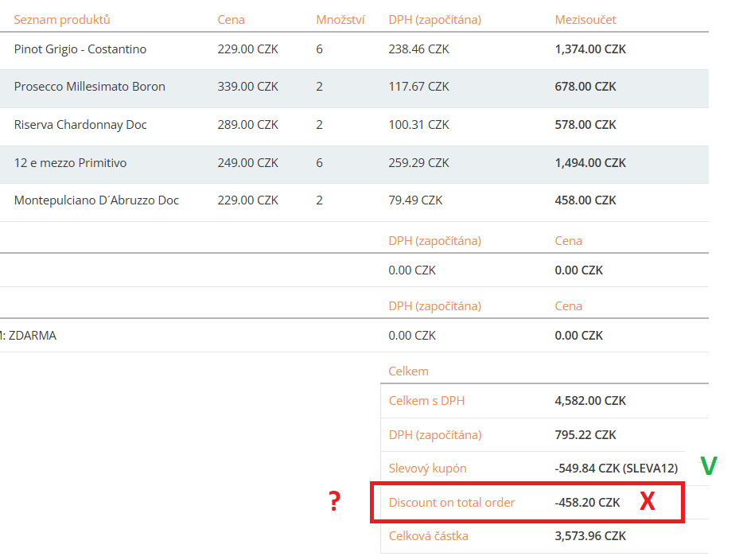
Task: Open Montepulciano D´Abruzzo Doc product name
Action: click(96, 200)
